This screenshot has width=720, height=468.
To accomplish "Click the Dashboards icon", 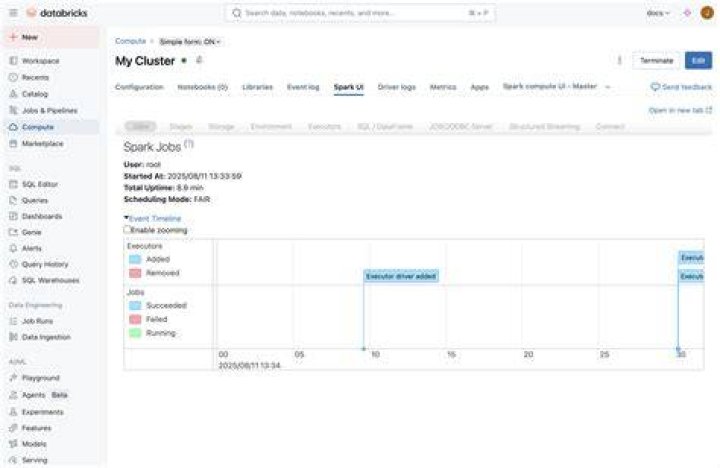I will (x=13, y=216).
